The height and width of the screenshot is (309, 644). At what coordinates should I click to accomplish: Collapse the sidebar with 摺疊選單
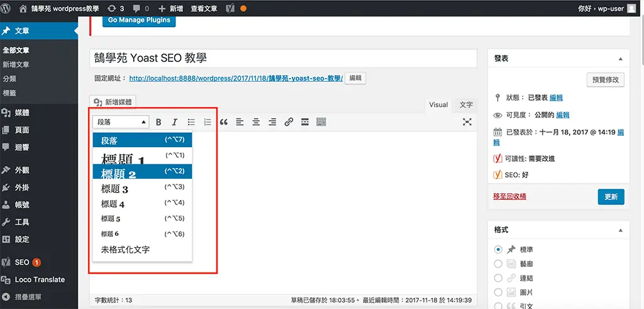click(39, 296)
